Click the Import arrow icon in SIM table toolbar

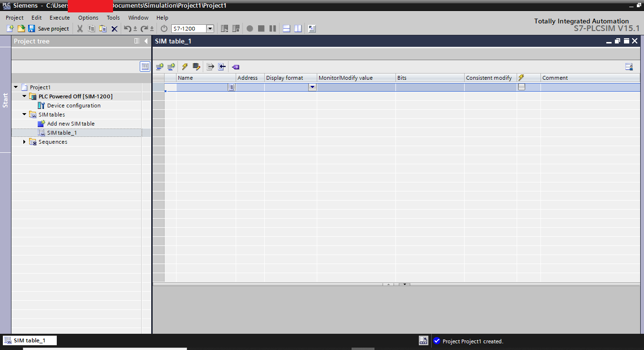click(x=222, y=67)
